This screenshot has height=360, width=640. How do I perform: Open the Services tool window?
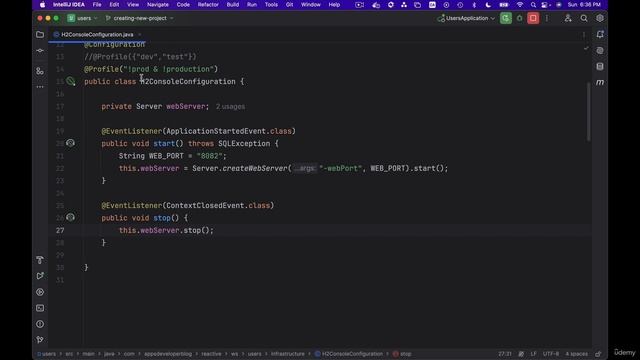coord(40,292)
